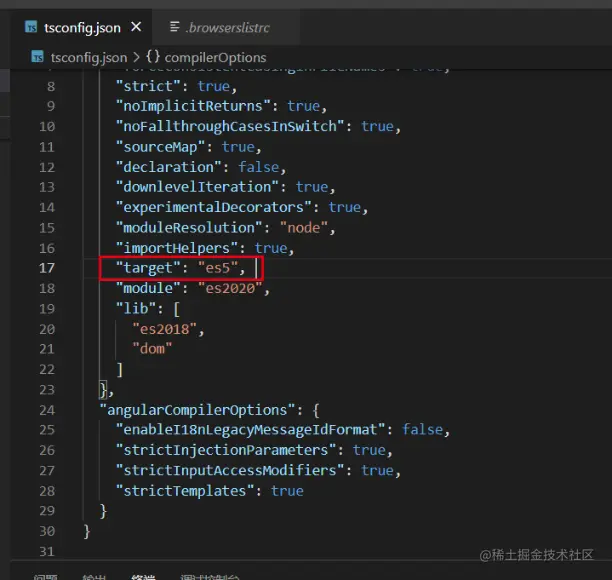Click the "es2018" lib entry

(x=164, y=329)
